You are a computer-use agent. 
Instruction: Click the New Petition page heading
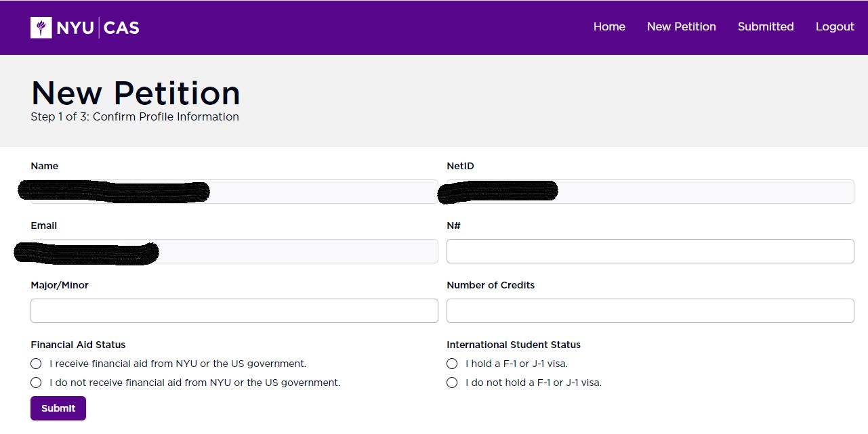[136, 93]
